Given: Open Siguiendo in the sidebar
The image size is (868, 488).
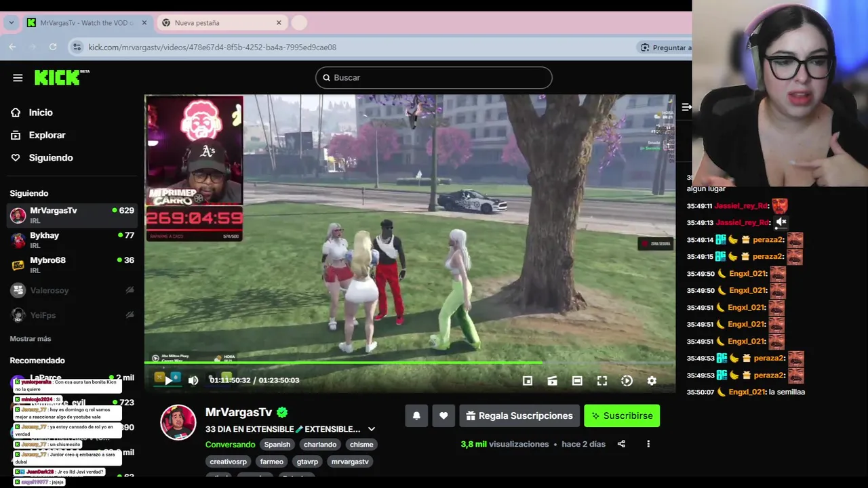Looking at the screenshot, I should (50, 157).
